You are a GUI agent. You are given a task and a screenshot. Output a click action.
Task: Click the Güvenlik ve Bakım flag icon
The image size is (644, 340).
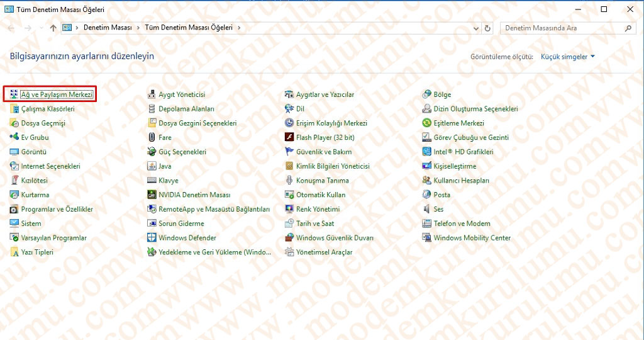click(289, 152)
